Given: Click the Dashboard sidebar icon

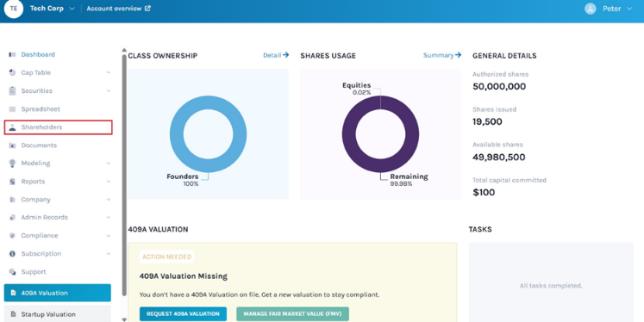Looking at the screenshot, I should 12,54.
